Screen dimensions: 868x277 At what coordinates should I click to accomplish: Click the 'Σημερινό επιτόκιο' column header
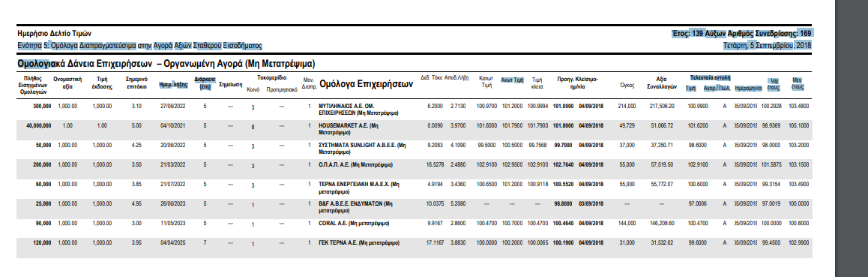point(136,83)
